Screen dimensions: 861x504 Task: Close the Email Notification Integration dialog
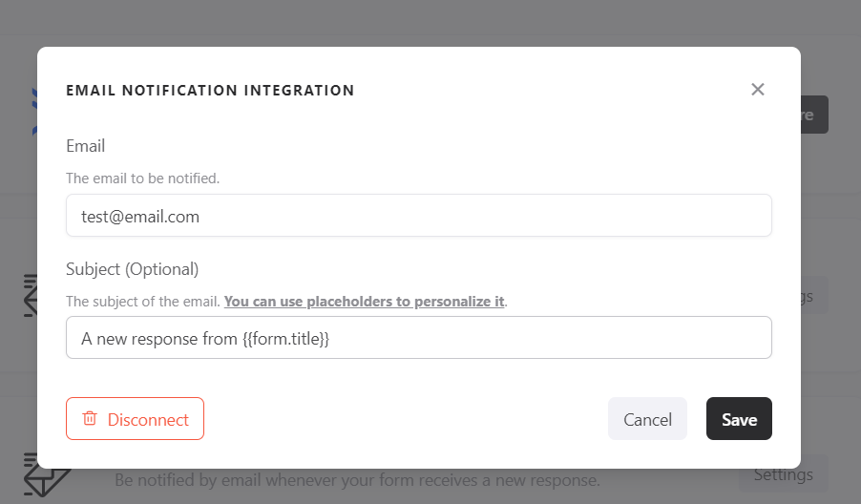point(758,90)
